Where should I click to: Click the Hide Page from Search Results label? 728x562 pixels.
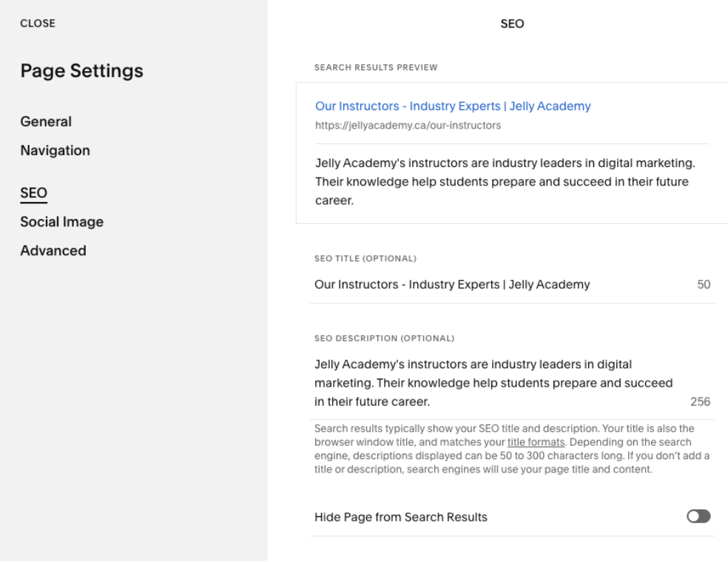coord(401,517)
